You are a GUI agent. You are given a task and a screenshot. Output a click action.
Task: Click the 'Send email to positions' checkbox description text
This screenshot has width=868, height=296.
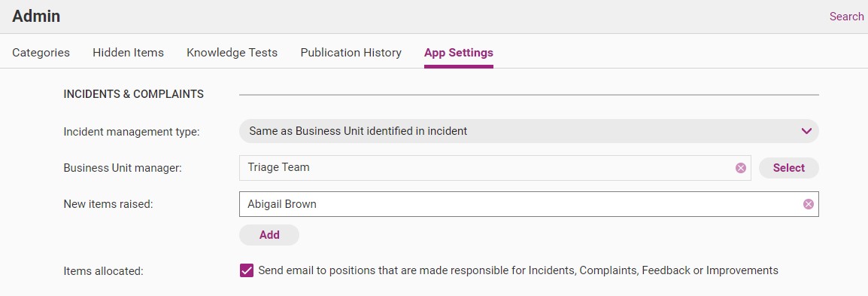coord(518,270)
